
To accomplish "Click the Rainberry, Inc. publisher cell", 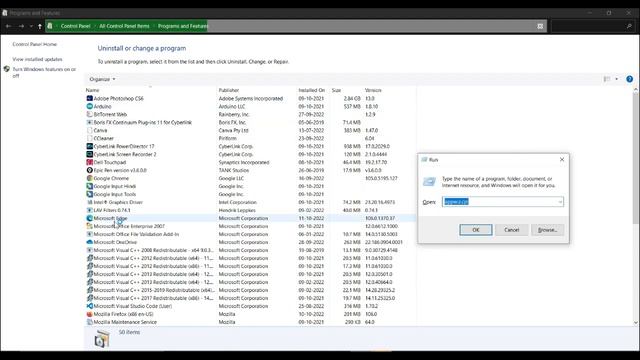I will coord(234,114).
